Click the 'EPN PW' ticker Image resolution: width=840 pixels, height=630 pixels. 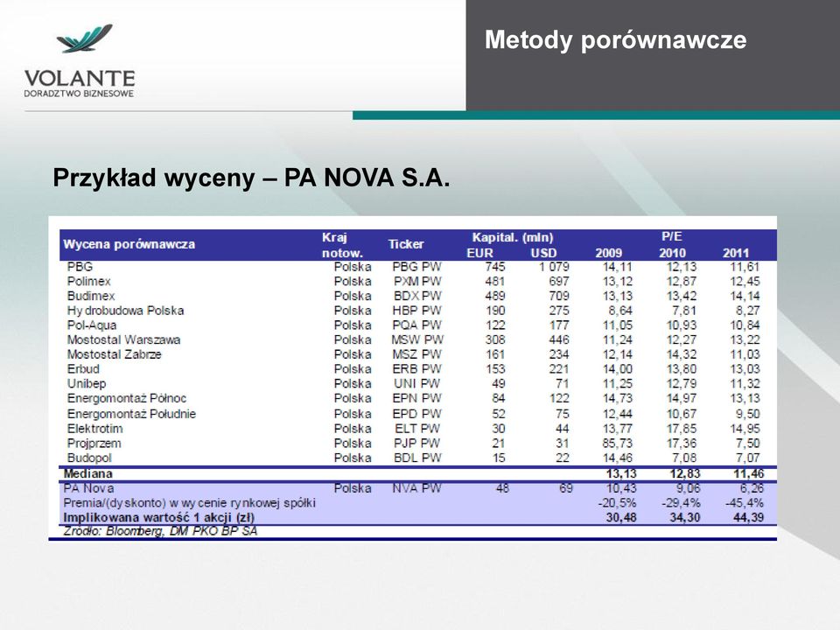[x=416, y=399]
